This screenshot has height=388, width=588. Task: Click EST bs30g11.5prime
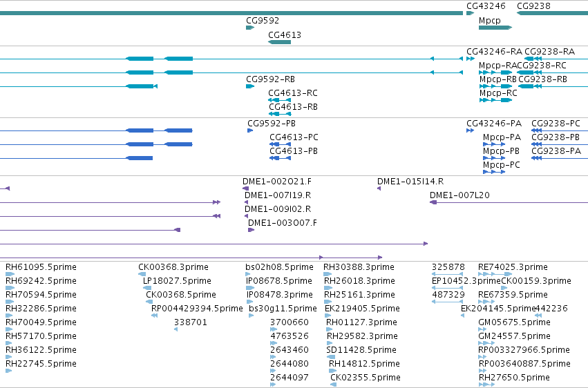point(252,316)
